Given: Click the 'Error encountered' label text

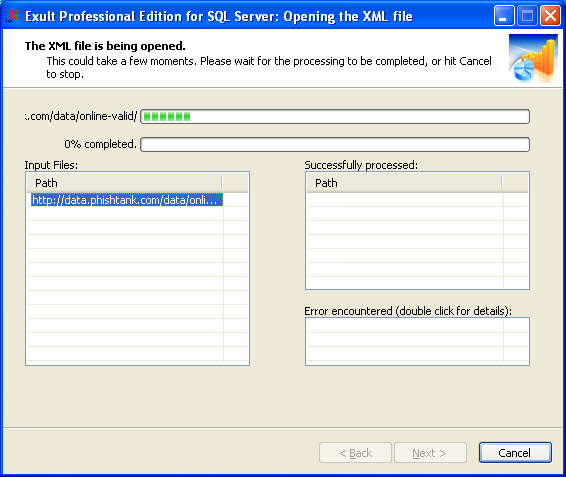Looking at the screenshot, I should pos(408,311).
